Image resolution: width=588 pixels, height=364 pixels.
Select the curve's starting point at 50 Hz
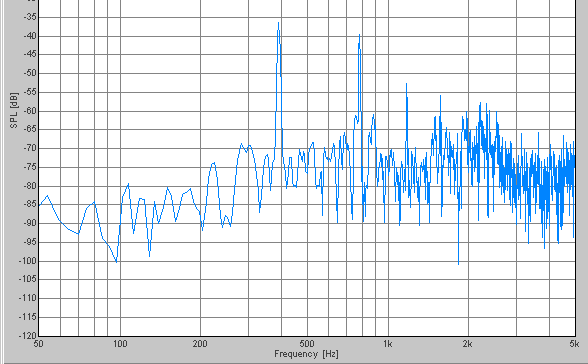(x=39, y=205)
